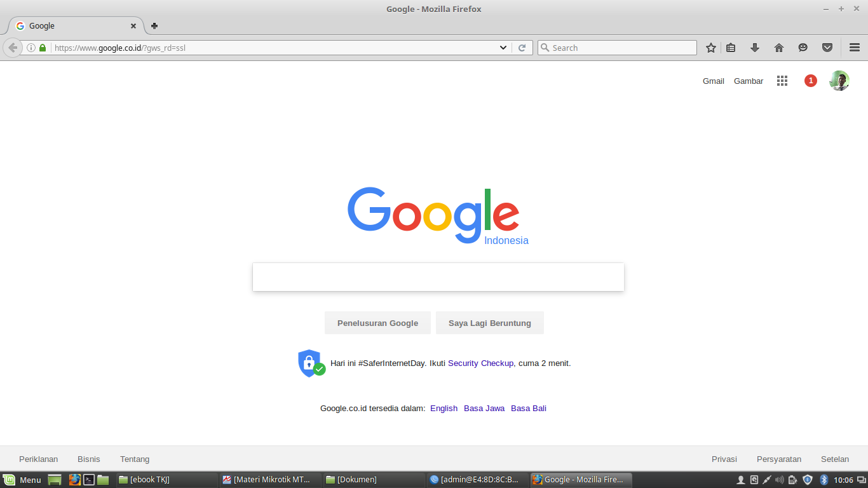Click the Google Indonesia logo
The width and height of the screenshot is (868, 488).
click(438, 215)
